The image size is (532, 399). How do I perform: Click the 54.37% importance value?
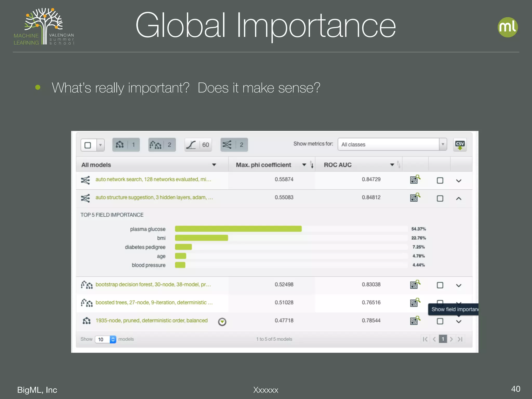[418, 229]
